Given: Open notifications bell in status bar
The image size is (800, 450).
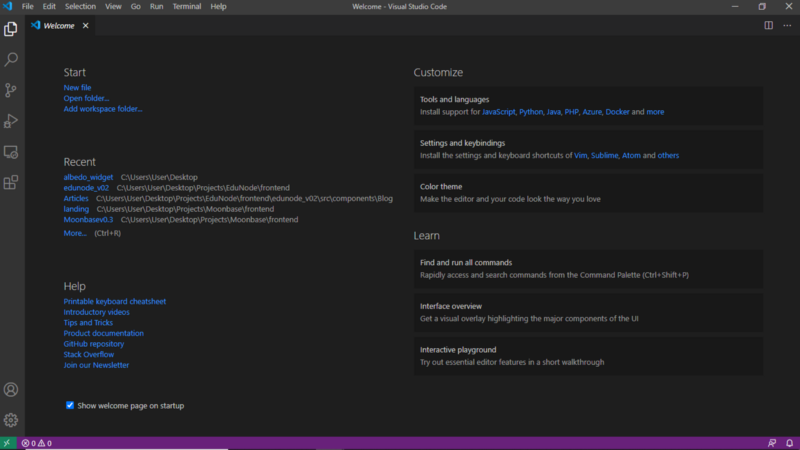Looking at the screenshot, I should pyautogui.click(x=789, y=443).
